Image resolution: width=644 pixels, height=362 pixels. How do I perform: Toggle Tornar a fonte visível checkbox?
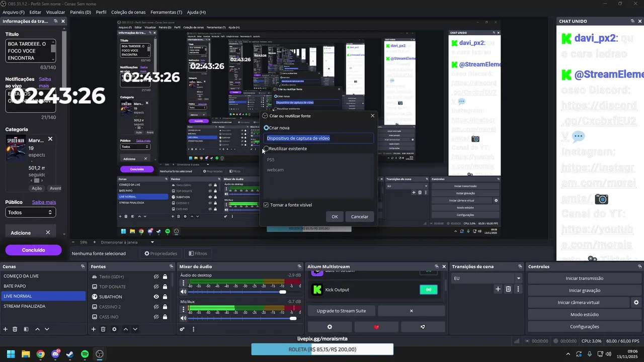[266, 205]
